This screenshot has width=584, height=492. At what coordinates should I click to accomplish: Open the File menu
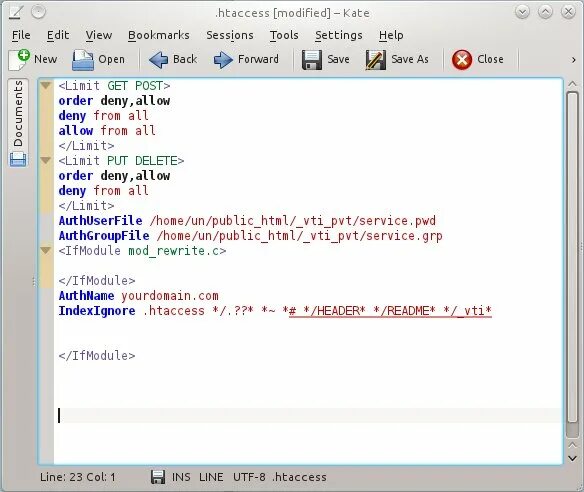(x=21, y=35)
